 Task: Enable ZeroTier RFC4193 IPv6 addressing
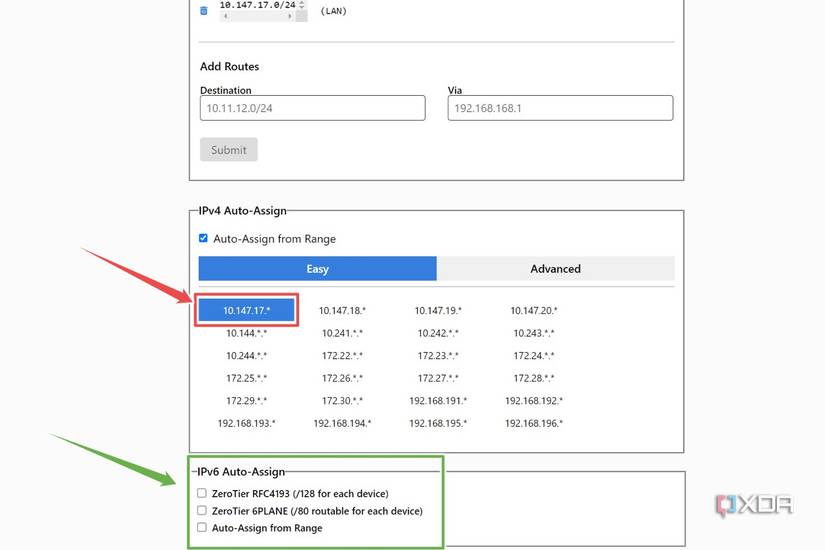pyautogui.click(x=202, y=493)
